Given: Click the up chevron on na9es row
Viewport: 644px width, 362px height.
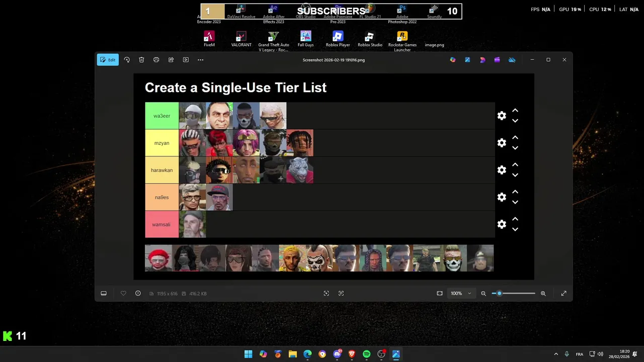Looking at the screenshot, I should pos(515,192).
